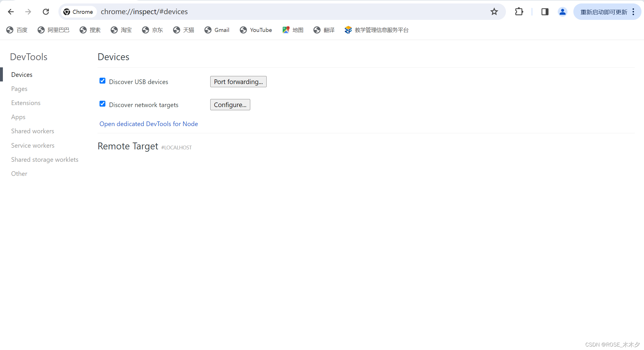Bookmark this page with star icon

(494, 12)
